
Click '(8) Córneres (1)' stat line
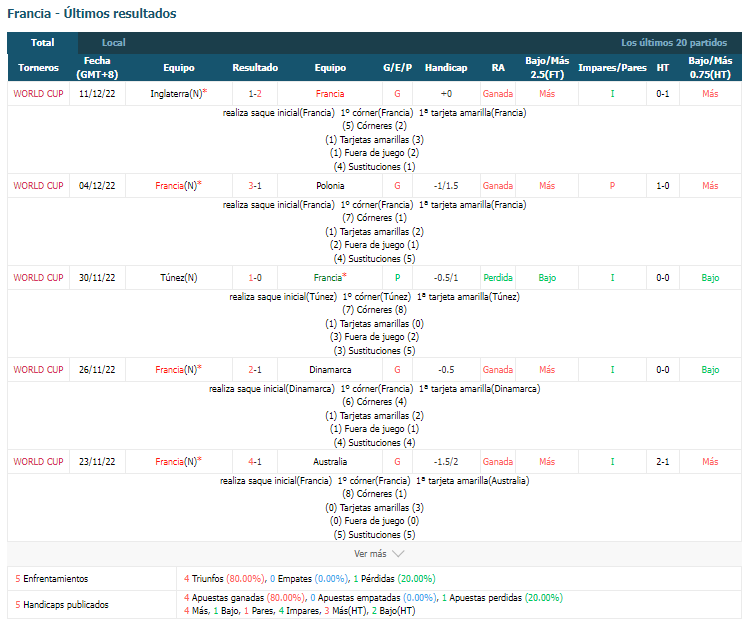374,494
